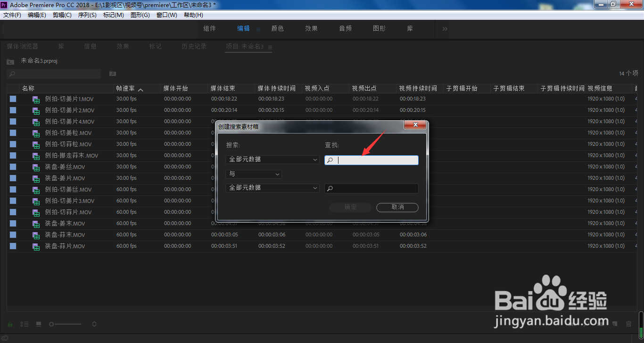This screenshot has width=644, height=343.
Task: Click the folder-up icon beside 未命名3.prproj
Action: [10, 61]
